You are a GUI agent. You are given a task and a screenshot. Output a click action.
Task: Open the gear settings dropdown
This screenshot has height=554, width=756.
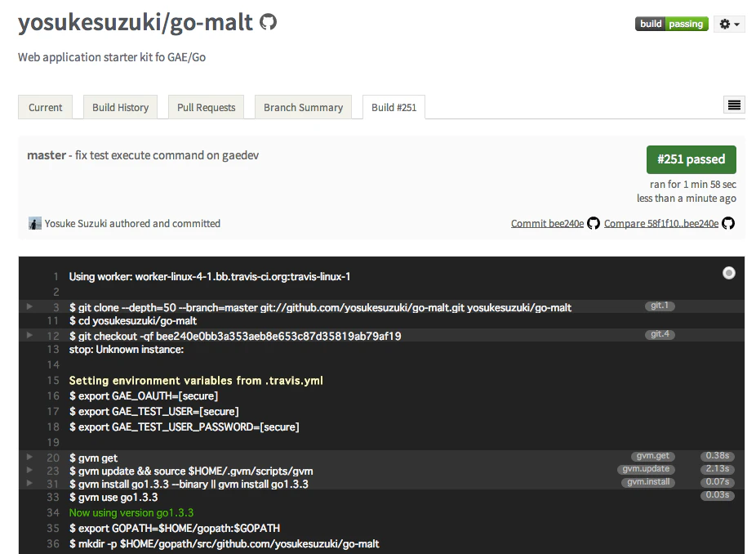click(729, 24)
